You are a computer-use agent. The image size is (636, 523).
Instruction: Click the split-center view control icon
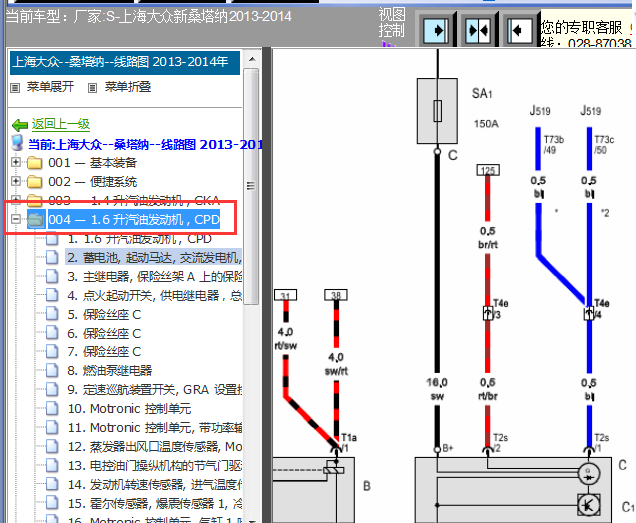(x=479, y=30)
